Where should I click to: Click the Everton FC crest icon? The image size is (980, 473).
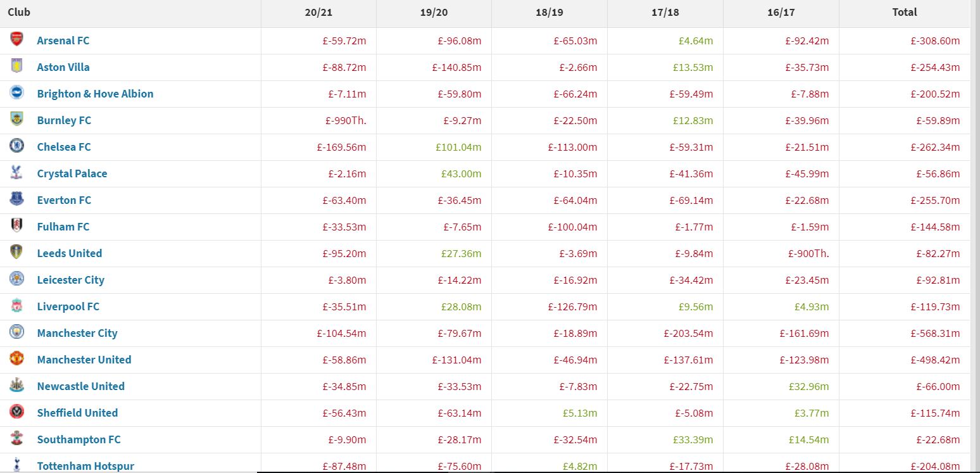tap(16, 199)
